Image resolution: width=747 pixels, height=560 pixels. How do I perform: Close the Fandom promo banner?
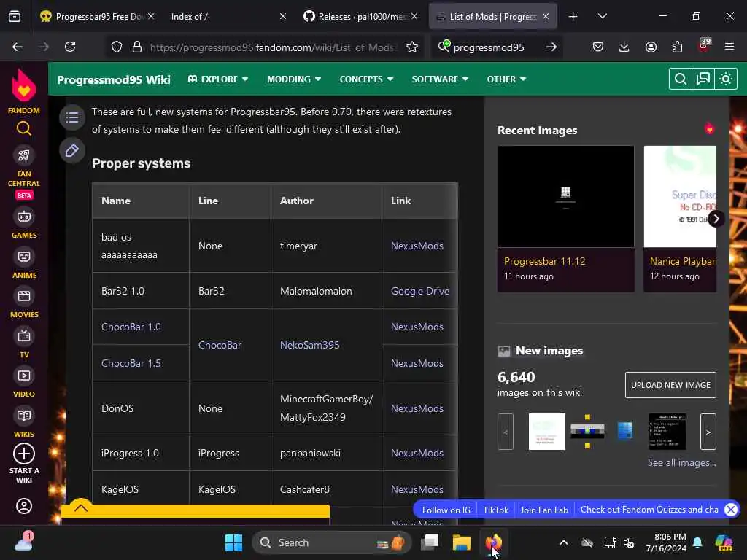(731, 510)
